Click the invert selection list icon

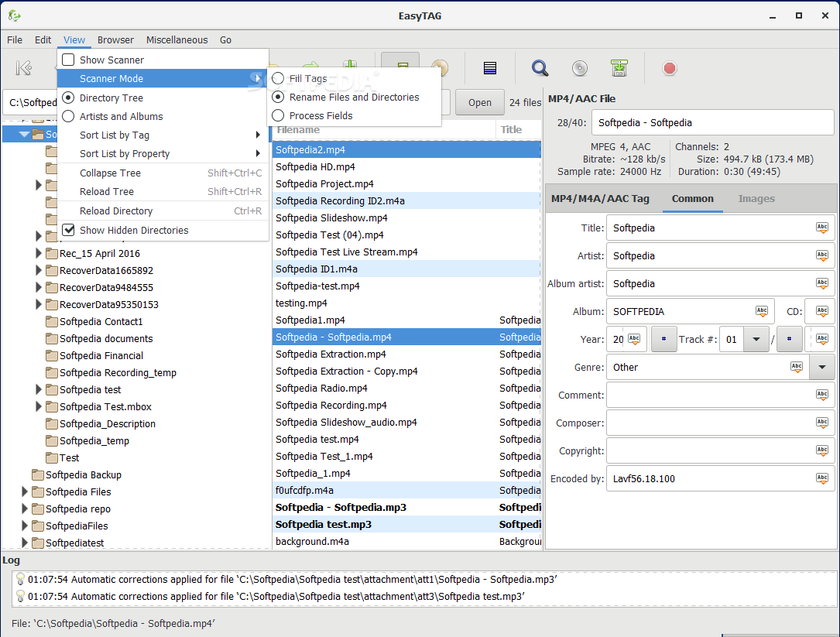[489, 68]
